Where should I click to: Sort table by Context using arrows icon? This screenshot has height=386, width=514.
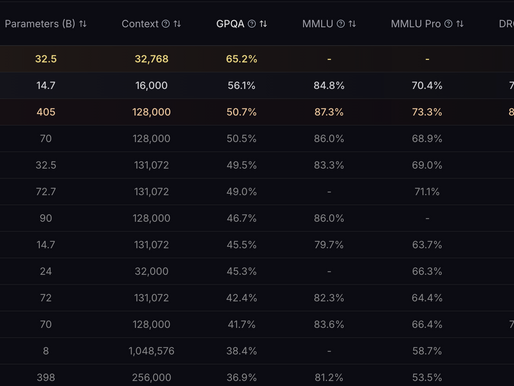pyautogui.click(x=177, y=24)
